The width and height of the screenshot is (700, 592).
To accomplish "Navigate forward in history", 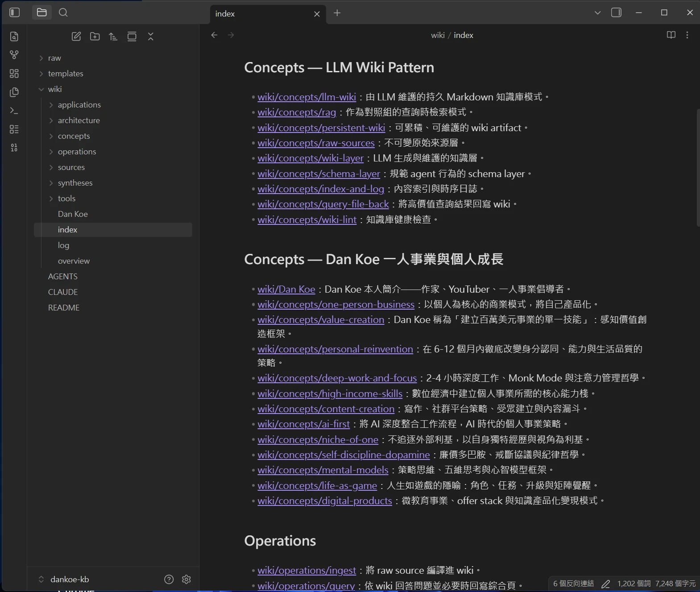I will click(231, 35).
